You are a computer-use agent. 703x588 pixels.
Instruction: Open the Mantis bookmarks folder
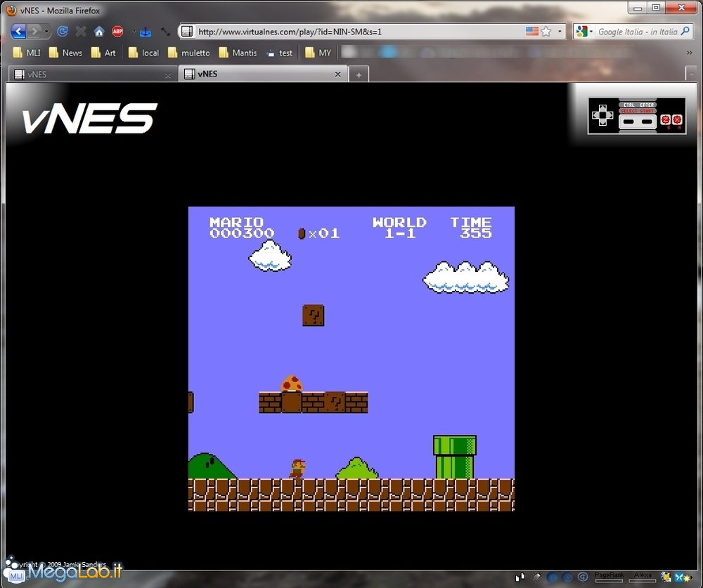click(x=238, y=53)
